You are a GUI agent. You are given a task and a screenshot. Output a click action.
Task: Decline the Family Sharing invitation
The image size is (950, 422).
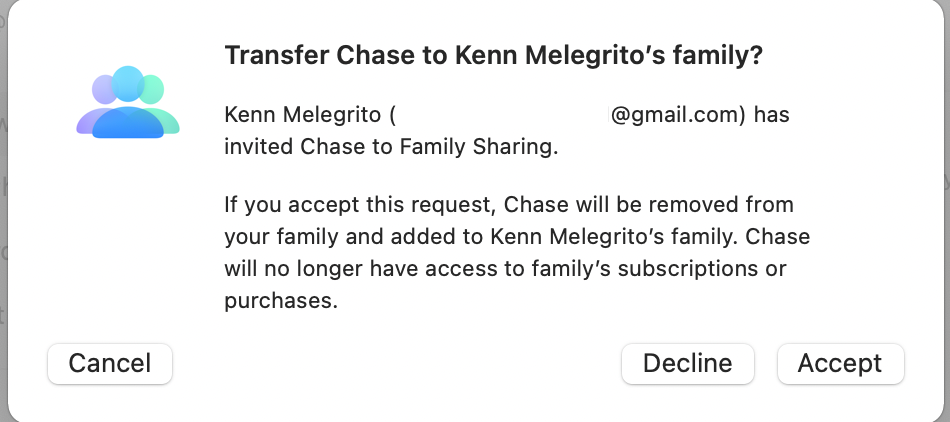click(x=687, y=363)
